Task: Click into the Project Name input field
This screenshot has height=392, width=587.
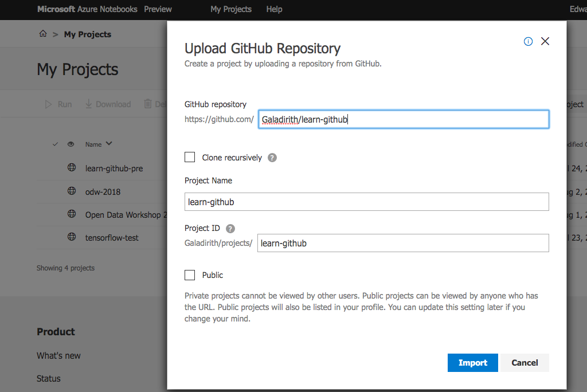Action: click(x=366, y=202)
